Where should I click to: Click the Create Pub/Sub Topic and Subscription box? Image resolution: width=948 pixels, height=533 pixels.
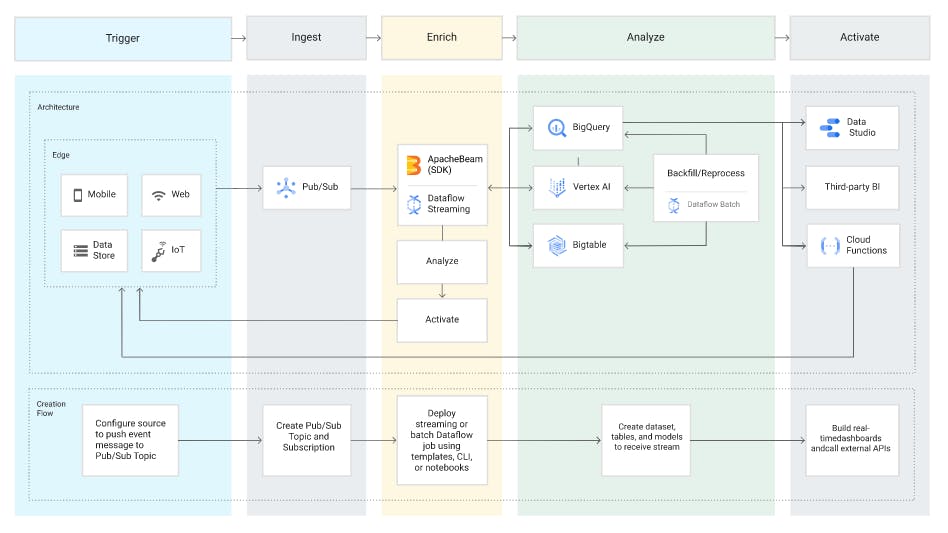[x=307, y=441]
